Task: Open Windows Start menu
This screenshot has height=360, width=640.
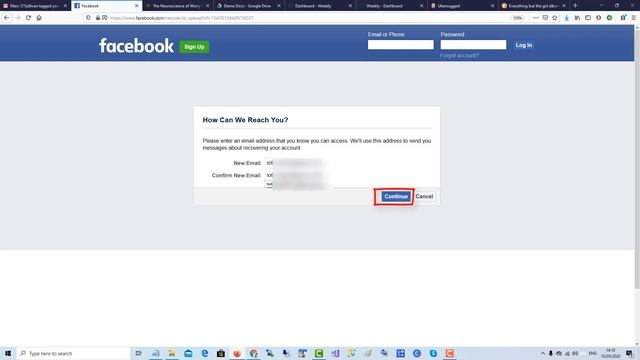Action: point(8,353)
